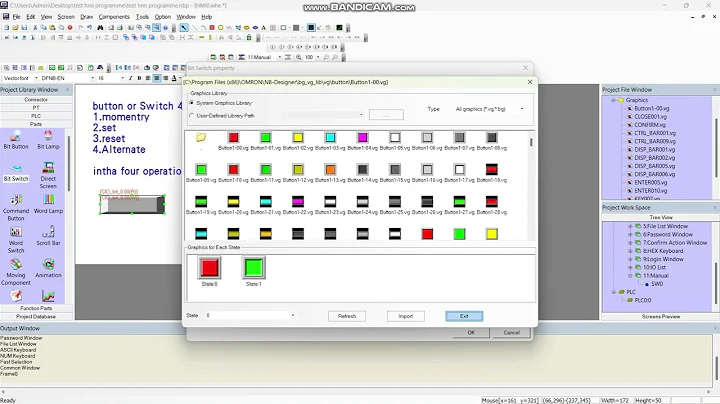Expand the 6:Password Window node
The width and height of the screenshot is (720, 404).
coord(630,235)
